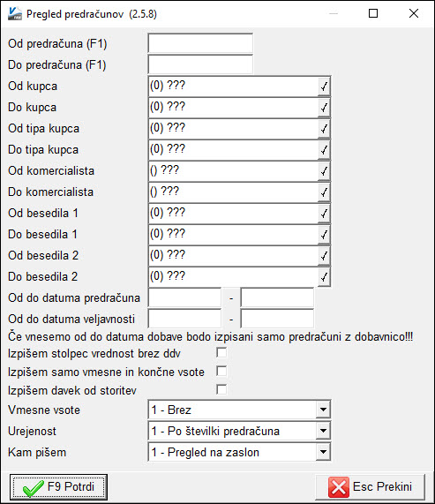Open lookup icon for Od besedila 1
Screen dimensions: 435x504
324,214
